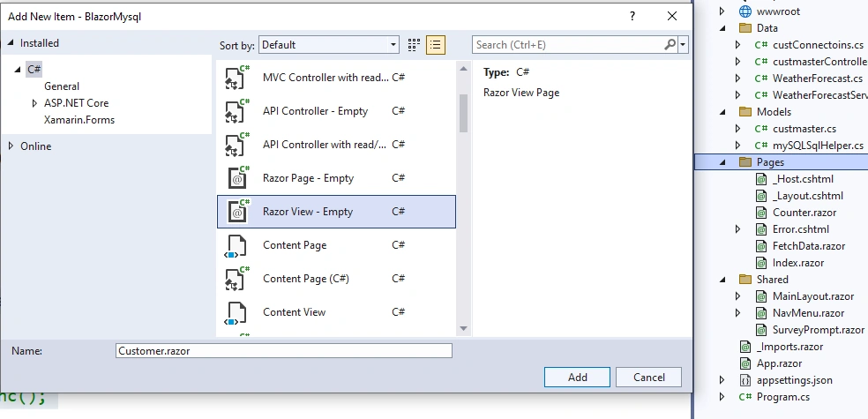The height and width of the screenshot is (419, 868).
Task: Select the General category
Action: click(62, 86)
